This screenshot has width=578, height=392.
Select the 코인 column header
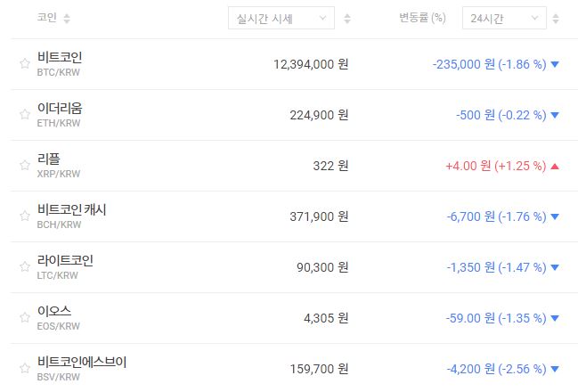47,19
